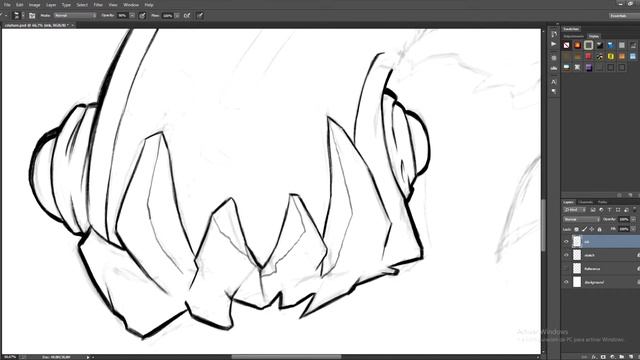
Task: Switch to the Adjustments tab
Action: [573, 36]
